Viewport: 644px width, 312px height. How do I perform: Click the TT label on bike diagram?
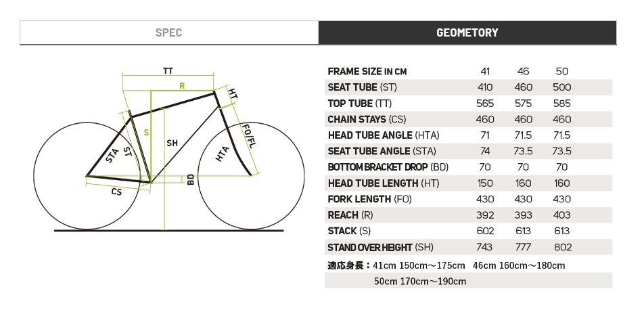click(x=168, y=70)
